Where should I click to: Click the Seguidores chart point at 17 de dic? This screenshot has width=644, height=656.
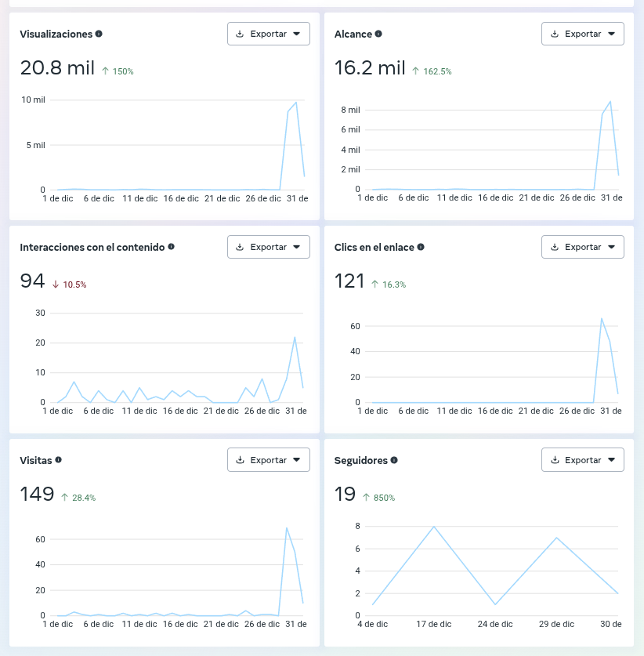pos(434,527)
